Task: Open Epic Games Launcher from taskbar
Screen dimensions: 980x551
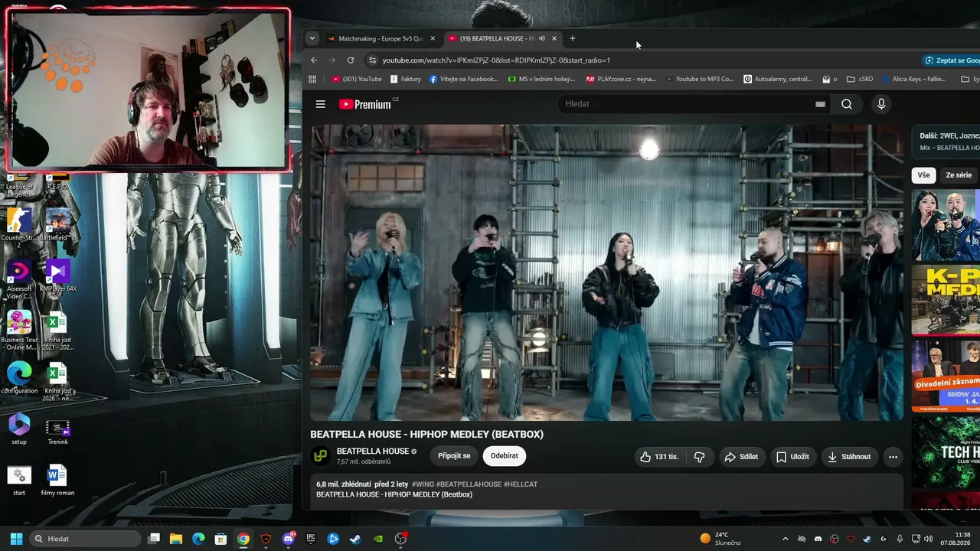Action: point(311,539)
